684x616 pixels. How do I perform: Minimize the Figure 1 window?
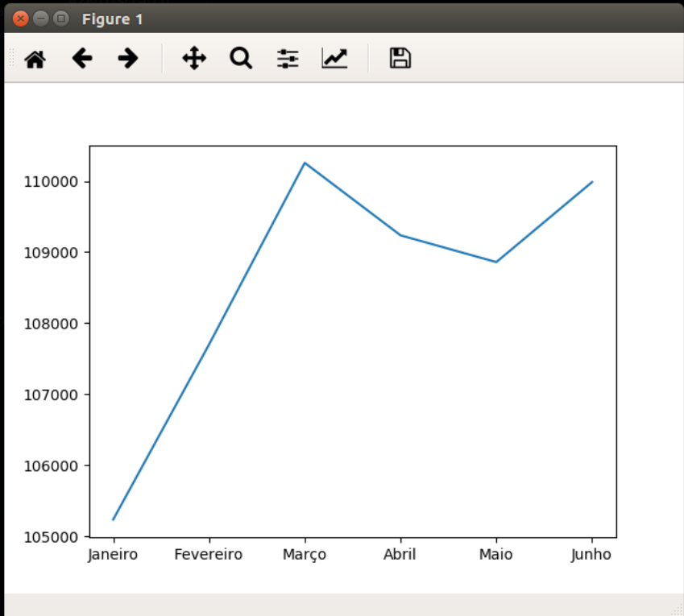(40, 19)
